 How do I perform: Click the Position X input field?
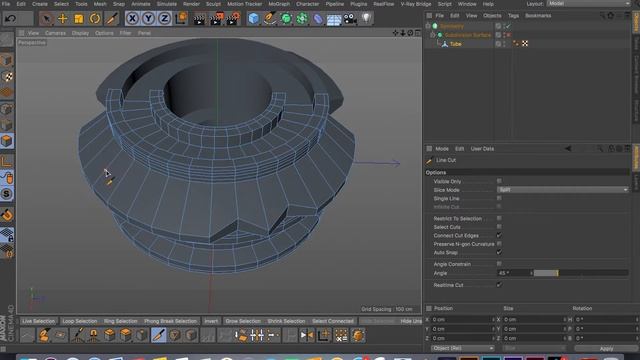461,320
